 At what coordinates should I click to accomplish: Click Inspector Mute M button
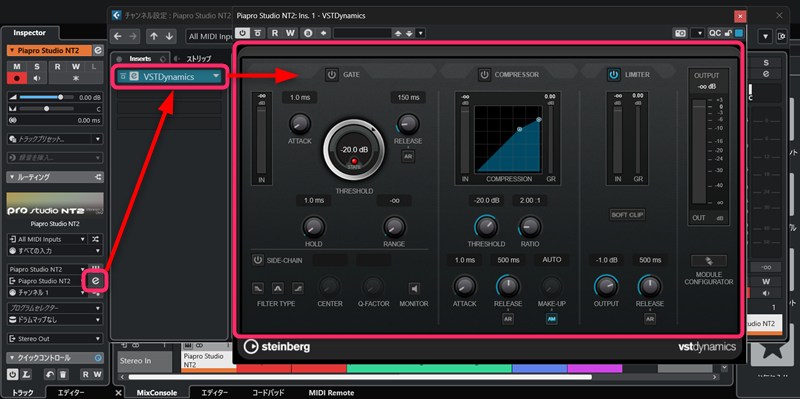[x=17, y=67]
